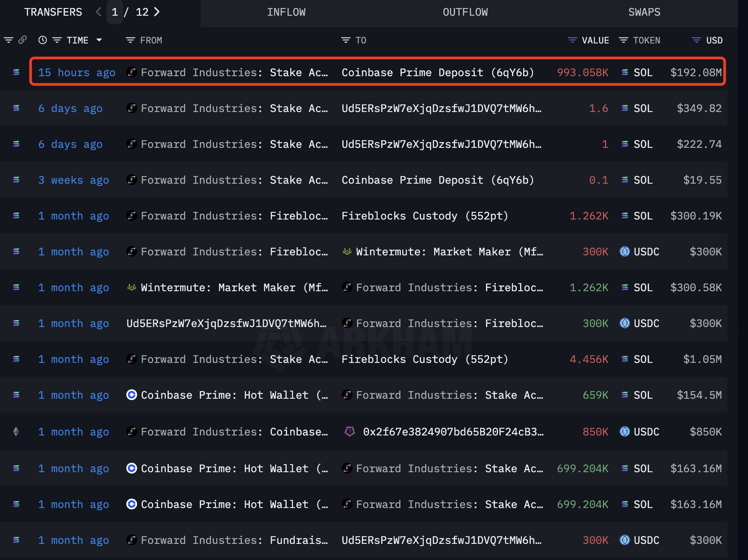Expand the filter icon beside the FROM column

point(129,40)
